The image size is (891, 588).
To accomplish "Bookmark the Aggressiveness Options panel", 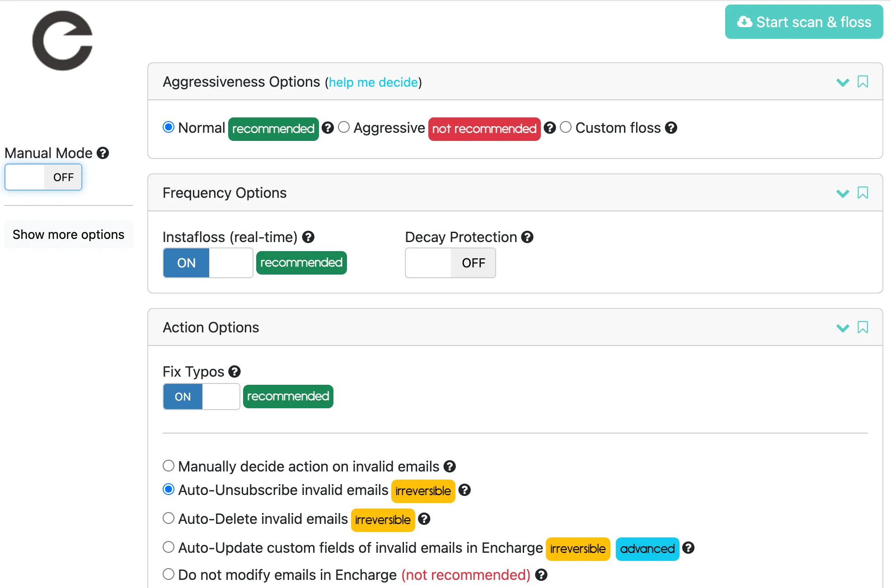I will pyautogui.click(x=863, y=82).
